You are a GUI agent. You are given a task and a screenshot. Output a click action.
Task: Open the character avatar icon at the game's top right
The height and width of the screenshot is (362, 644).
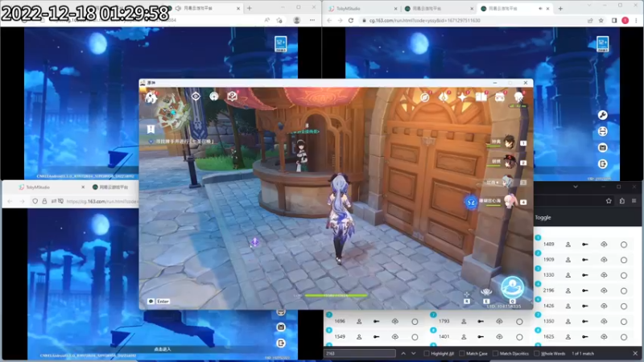[518, 97]
